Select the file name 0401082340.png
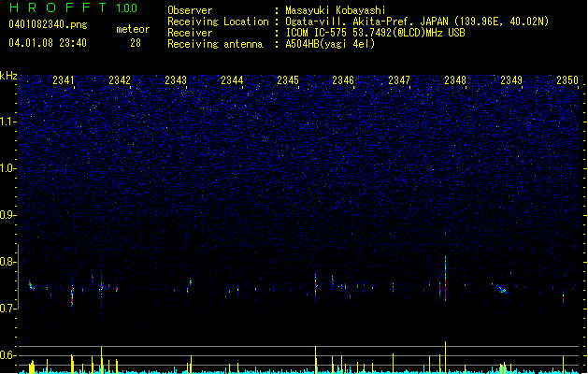The height and width of the screenshot is (374, 588). [x=48, y=24]
